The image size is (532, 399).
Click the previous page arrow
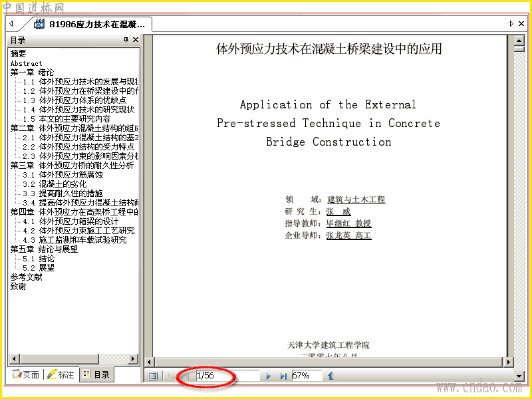pyautogui.click(x=186, y=376)
